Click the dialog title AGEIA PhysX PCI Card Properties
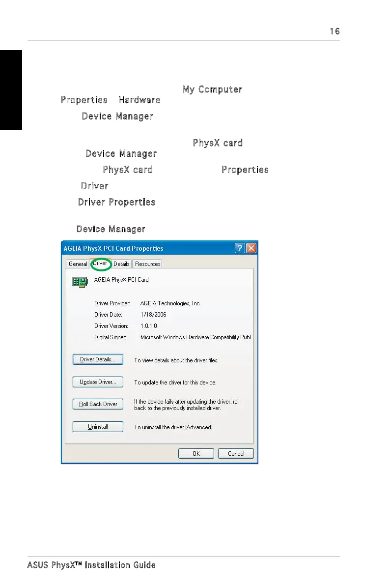 113,248
